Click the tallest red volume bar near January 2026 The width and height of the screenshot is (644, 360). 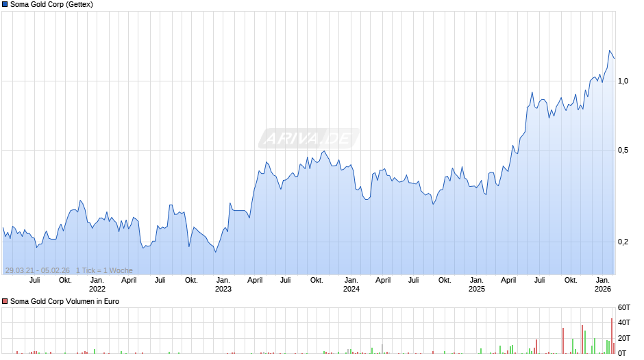(612, 336)
